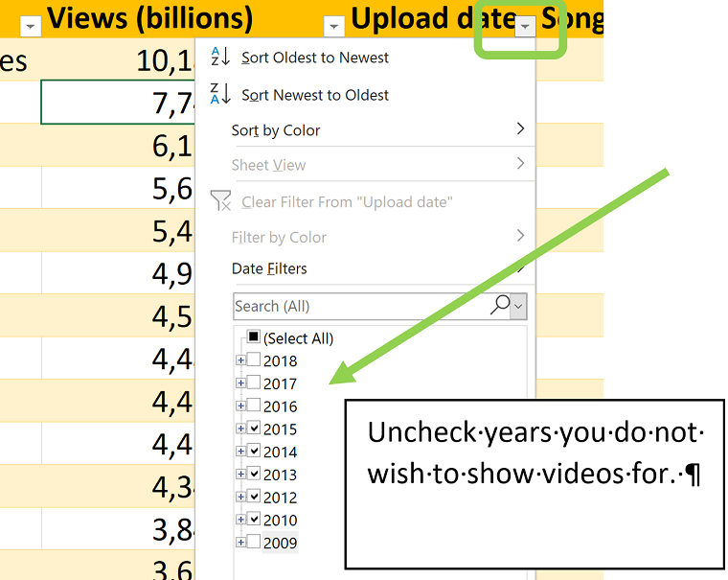Open the search options dropdown arrow
This screenshot has height=580, width=728.
tap(518, 306)
